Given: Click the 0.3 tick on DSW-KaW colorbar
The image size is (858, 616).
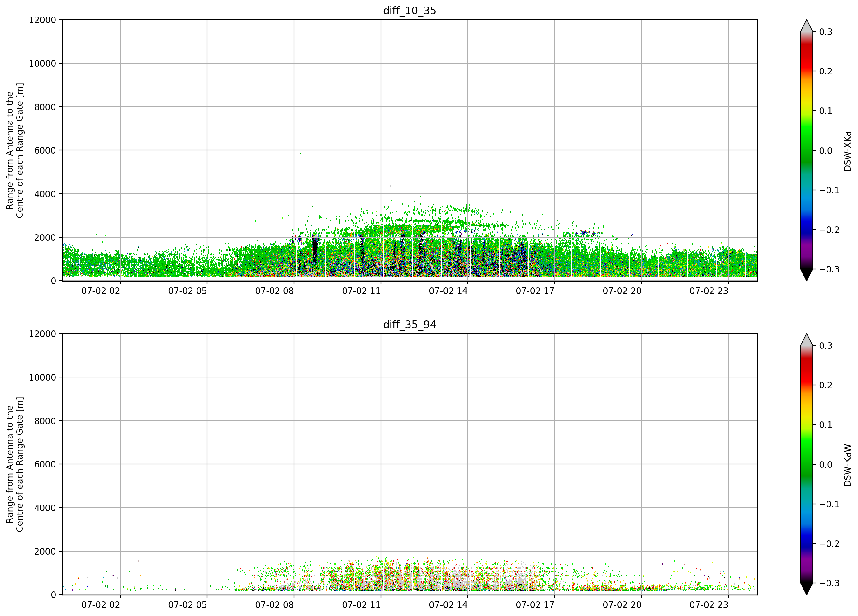Looking at the screenshot, I should tap(826, 346).
